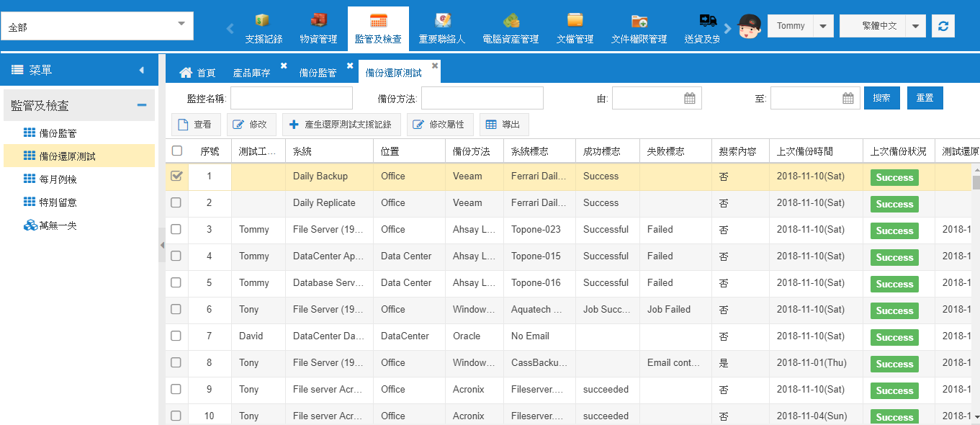Open the 文檔管理 folder icon

[x=575, y=21]
